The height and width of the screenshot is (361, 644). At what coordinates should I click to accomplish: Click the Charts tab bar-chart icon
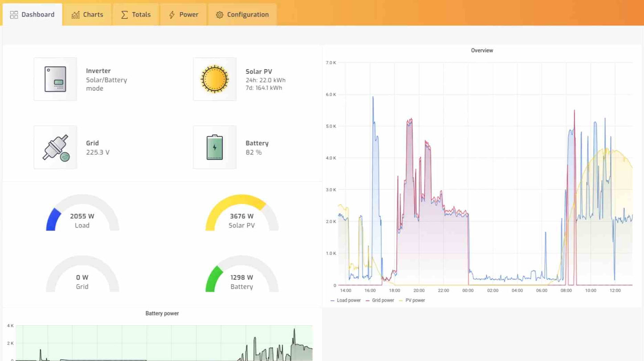click(76, 15)
